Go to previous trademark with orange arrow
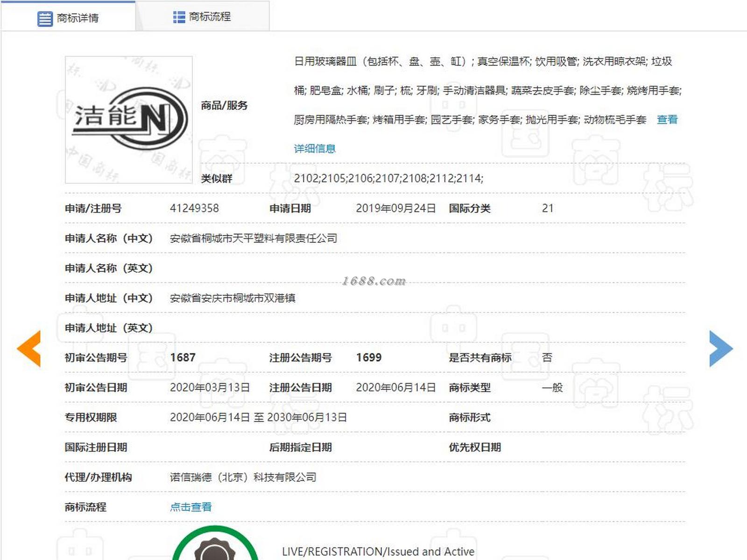Image resolution: width=747 pixels, height=560 pixels. click(29, 349)
